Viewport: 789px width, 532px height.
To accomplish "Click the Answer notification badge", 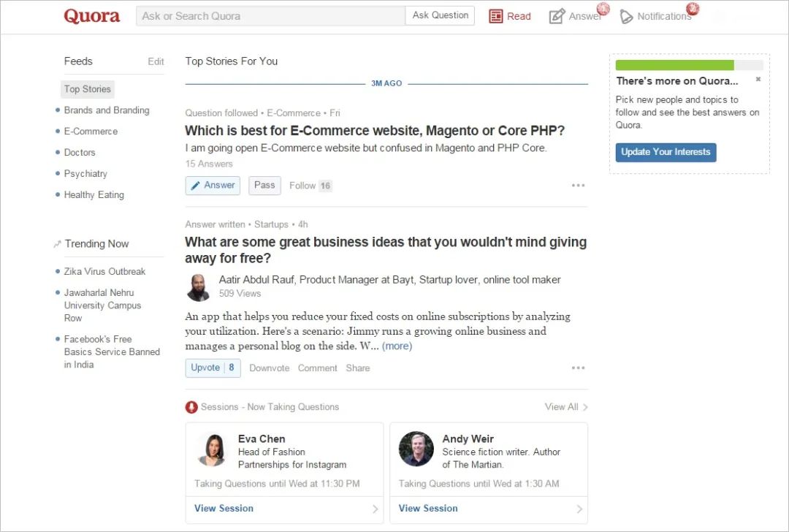I will pos(603,8).
